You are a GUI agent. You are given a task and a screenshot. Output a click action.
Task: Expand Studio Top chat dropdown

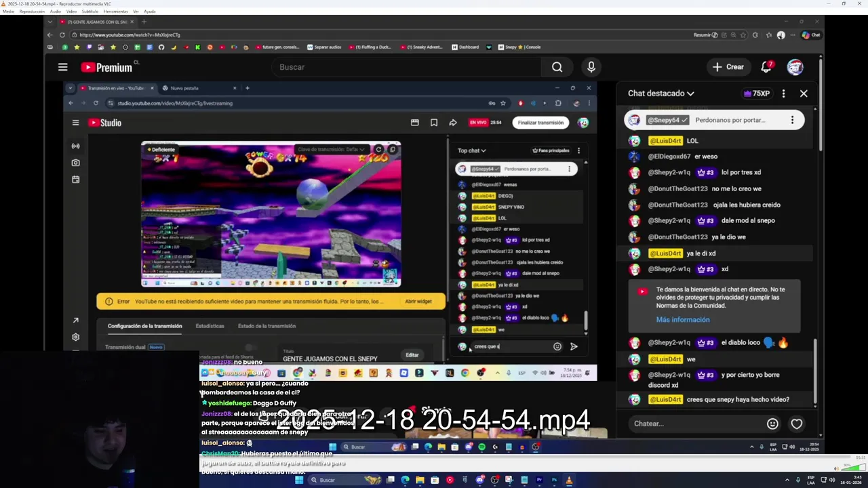point(471,150)
